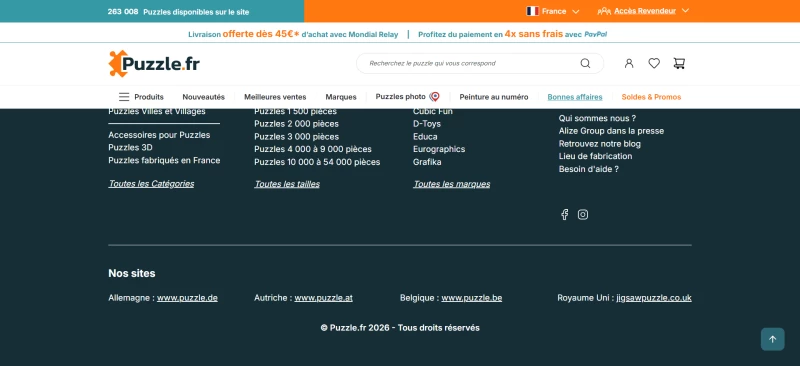Open Puzzles 10 000 à 54 000 pièces
Image resolution: width=800 pixels, height=366 pixels.
[317, 162]
